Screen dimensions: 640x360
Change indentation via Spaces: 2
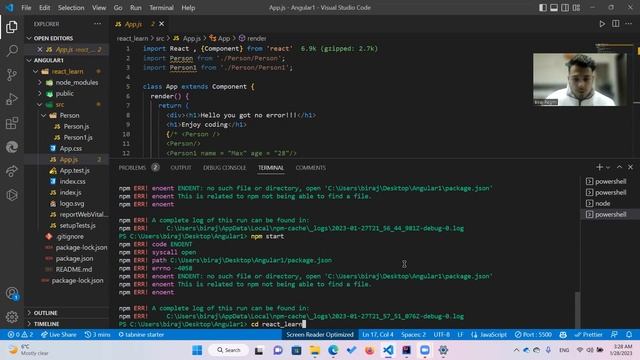(413, 335)
